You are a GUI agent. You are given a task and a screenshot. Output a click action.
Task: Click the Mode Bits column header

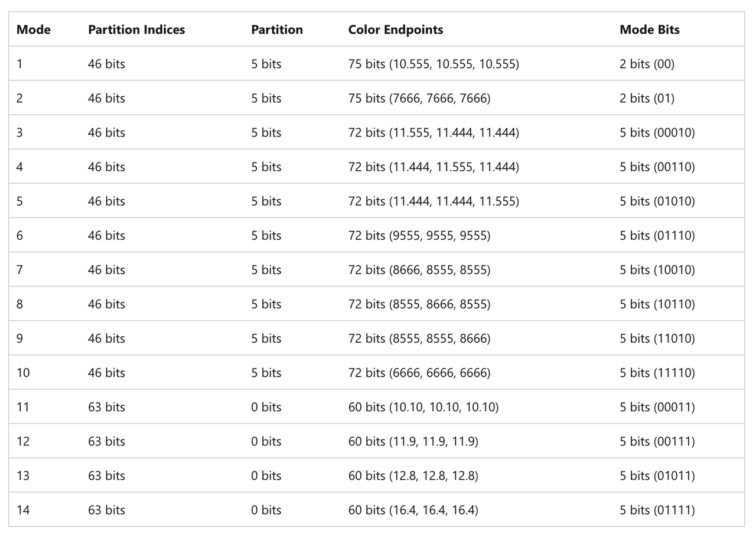[x=650, y=30]
